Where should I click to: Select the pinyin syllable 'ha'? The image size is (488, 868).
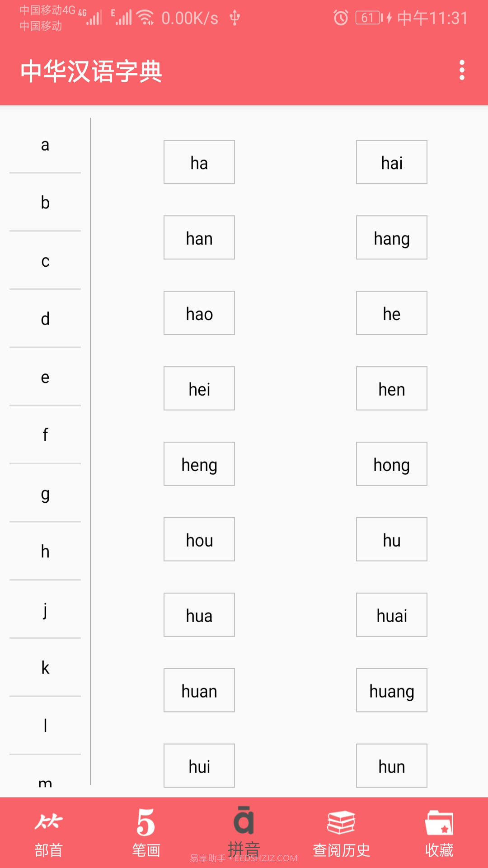coord(199,162)
